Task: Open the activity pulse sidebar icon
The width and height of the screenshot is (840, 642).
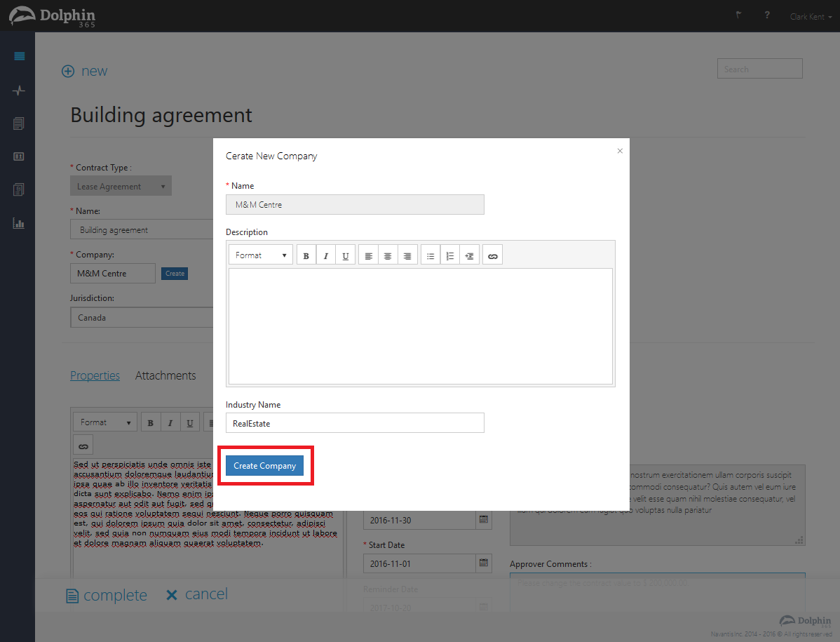Action: [x=19, y=90]
